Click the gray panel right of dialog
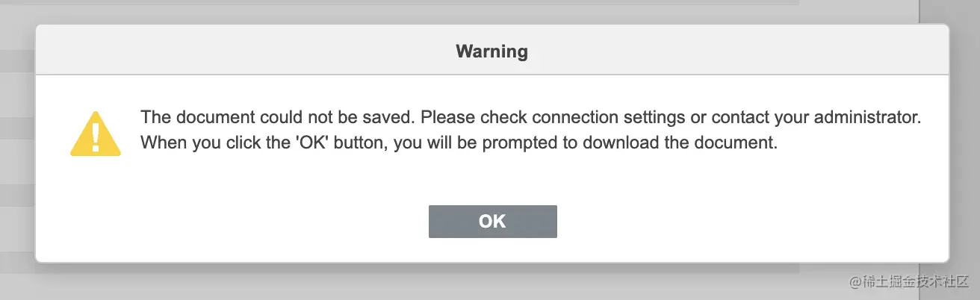 (965, 149)
